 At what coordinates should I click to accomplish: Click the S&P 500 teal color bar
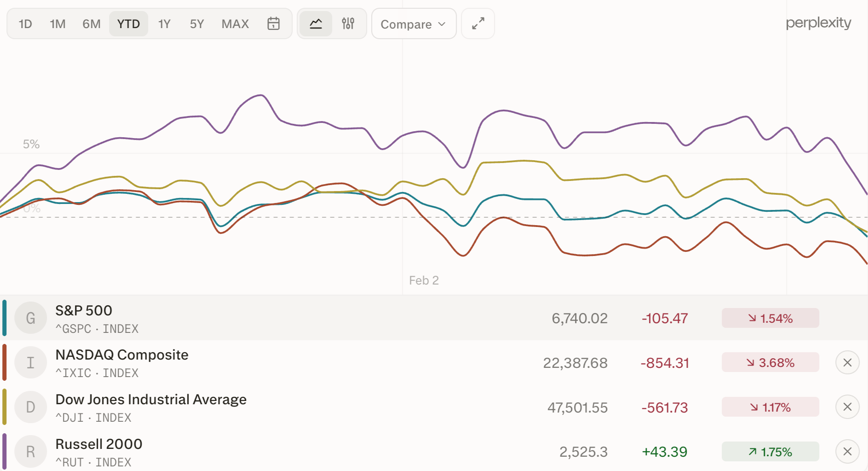(x=4, y=318)
